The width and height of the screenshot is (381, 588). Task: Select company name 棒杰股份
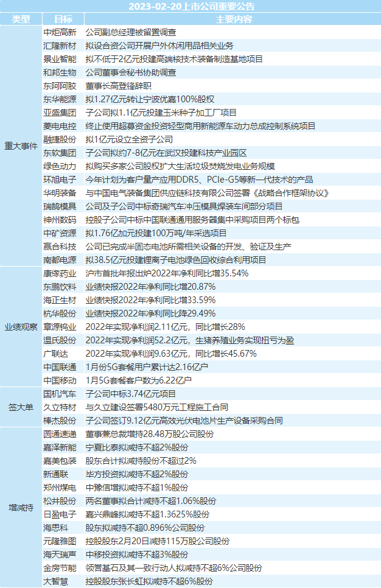(60, 421)
